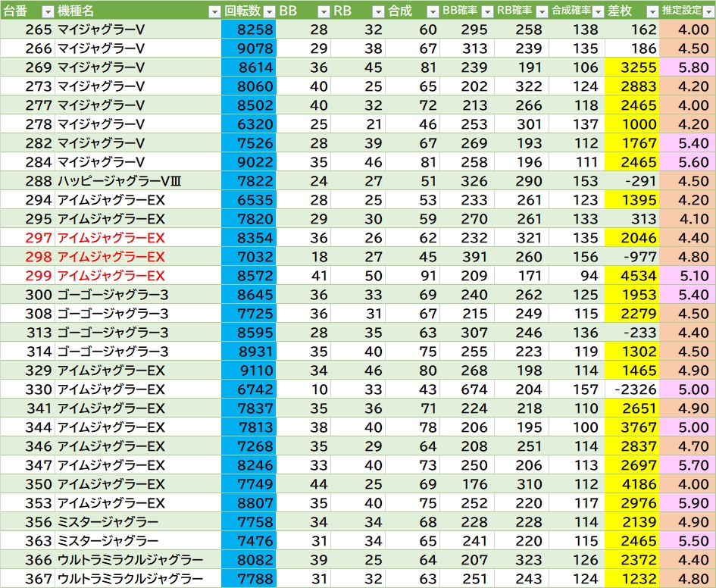The height and width of the screenshot is (588, 716).
Task: Select the マイジャグラーV name in row 269
Action: 138,67
